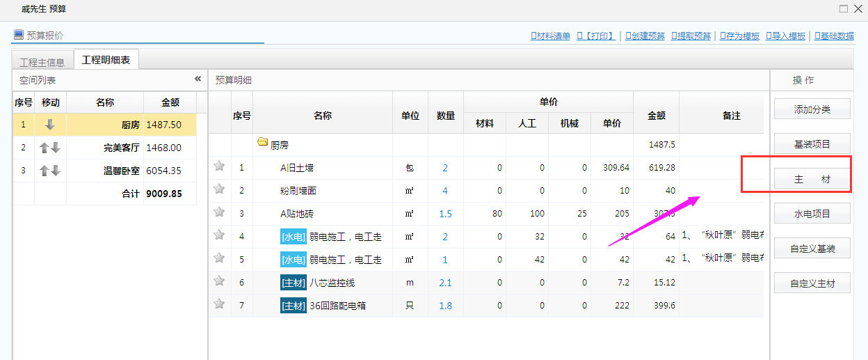Star the 八芯监控线 row

[219, 281]
